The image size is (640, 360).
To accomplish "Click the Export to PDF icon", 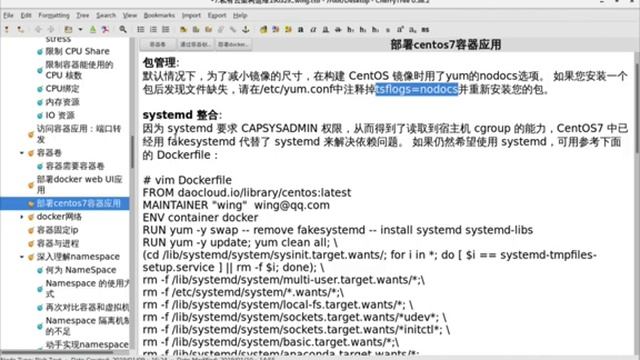I will click(105, 29).
